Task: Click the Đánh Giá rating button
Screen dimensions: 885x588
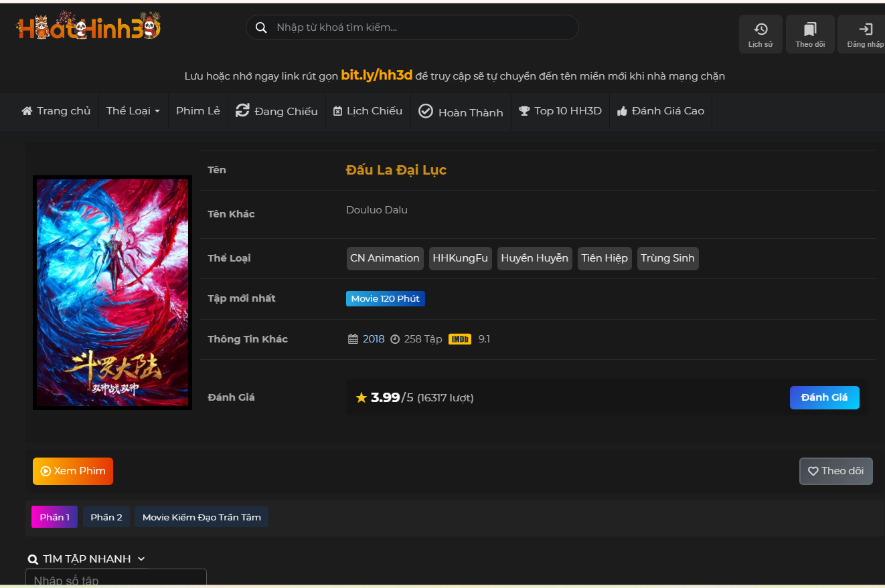Action: pos(824,397)
